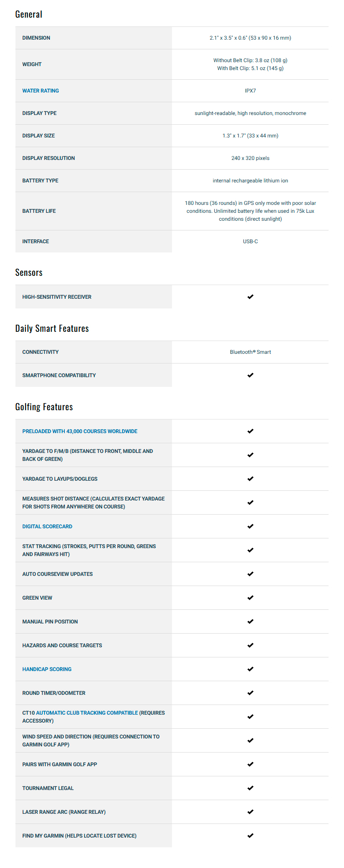The width and height of the screenshot is (344, 868).
Task: Click the Daily Smart Features heading
Action: click(52, 328)
